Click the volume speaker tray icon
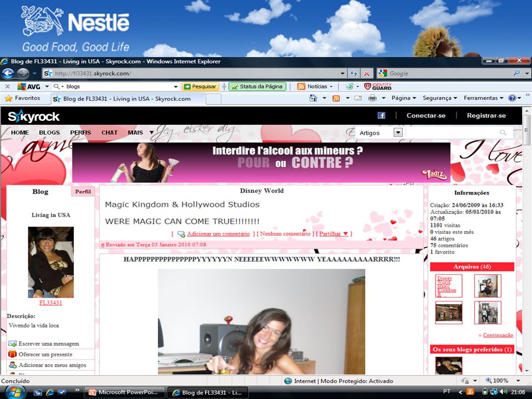The width and height of the screenshot is (532, 399). (504, 392)
